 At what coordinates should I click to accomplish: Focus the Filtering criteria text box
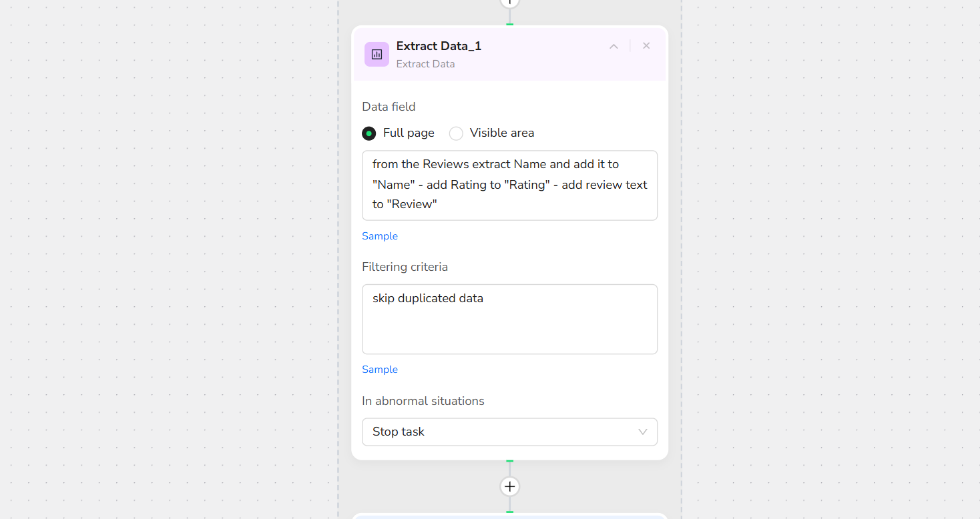click(509, 319)
